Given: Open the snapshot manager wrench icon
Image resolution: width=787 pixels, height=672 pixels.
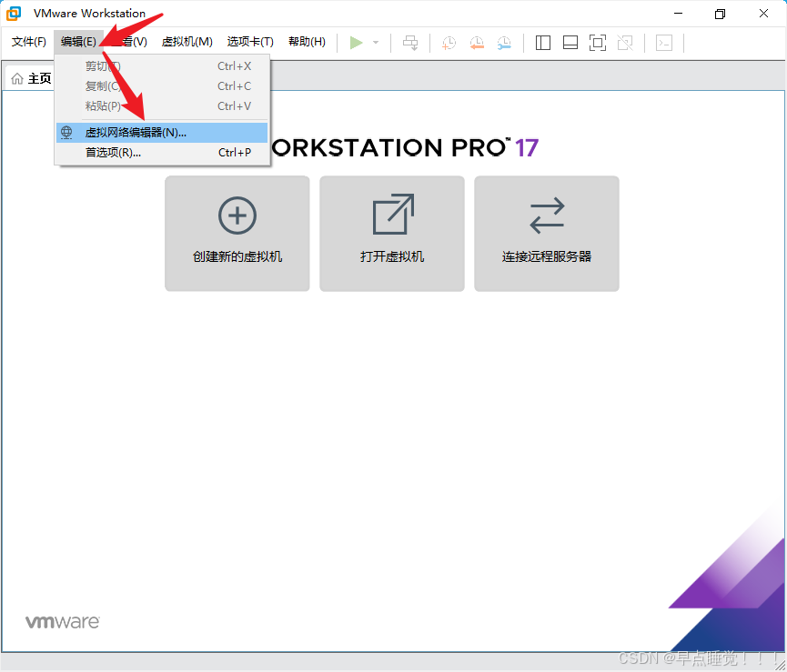Looking at the screenshot, I should 504,43.
